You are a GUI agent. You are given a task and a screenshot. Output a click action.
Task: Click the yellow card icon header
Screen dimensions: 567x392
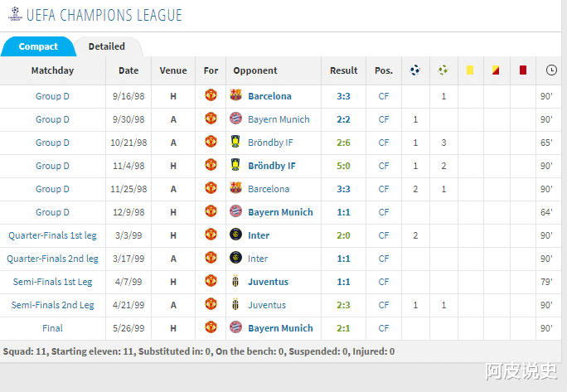(x=469, y=70)
